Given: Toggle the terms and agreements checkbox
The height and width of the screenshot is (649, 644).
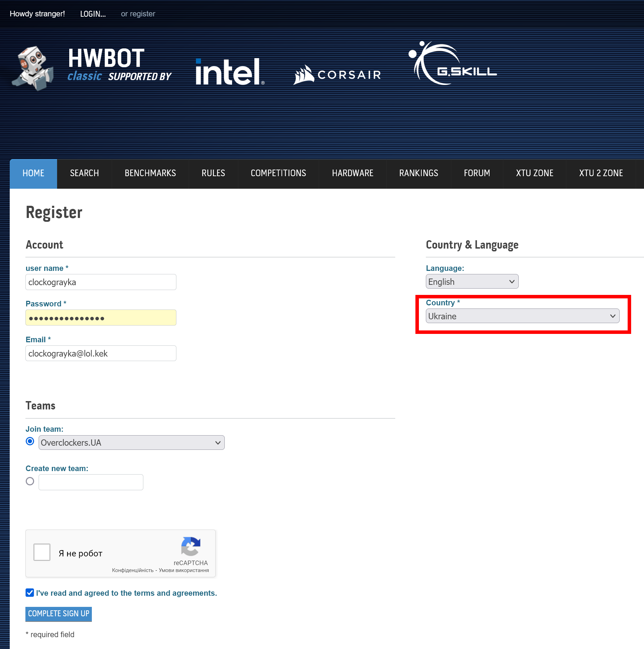Looking at the screenshot, I should (30, 593).
